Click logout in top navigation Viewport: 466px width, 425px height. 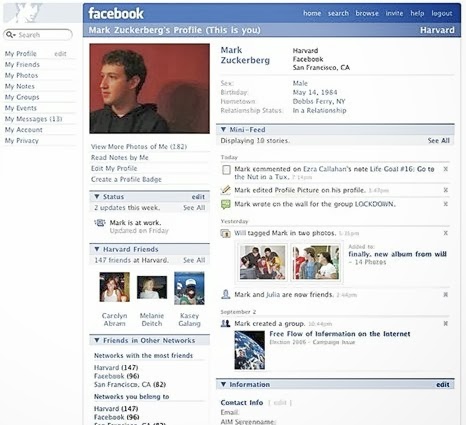(442, 13)
